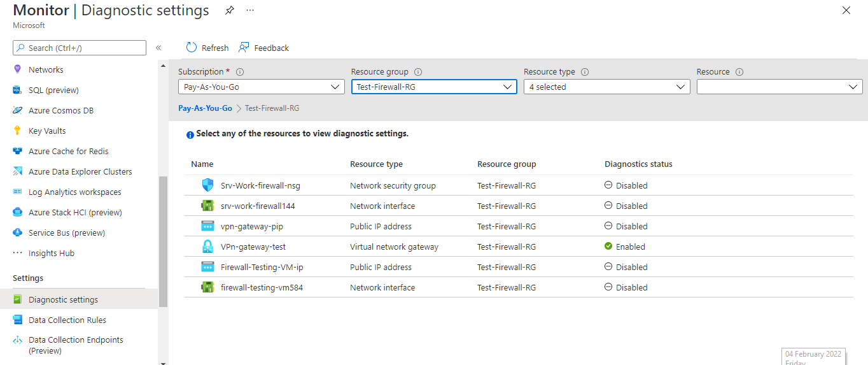This screenshot has height=365, width=868.
Task: Click the Feedback button label
Action: tap(271, 48)
